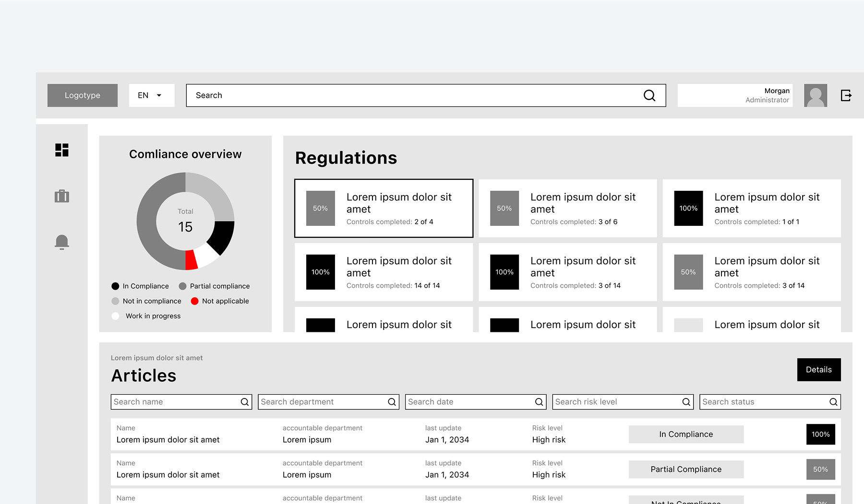Open the notifications bell icon in sidebar
This screenshot has width=864, height=504.
pos(62,242)
